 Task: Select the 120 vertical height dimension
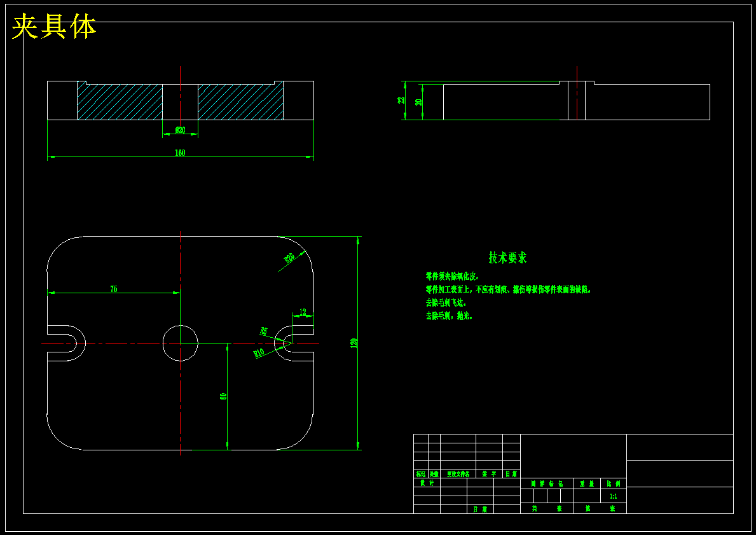point(354,344)
